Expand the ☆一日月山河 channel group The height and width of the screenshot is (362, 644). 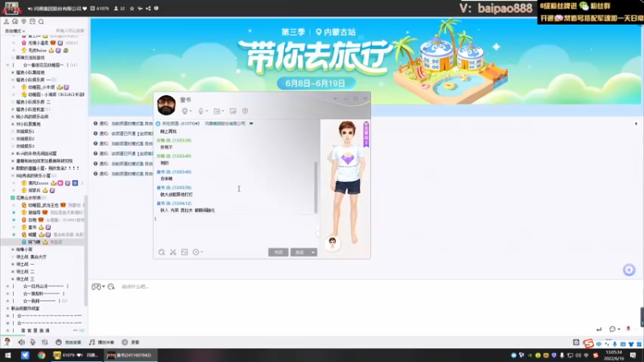tap(7, 286)
